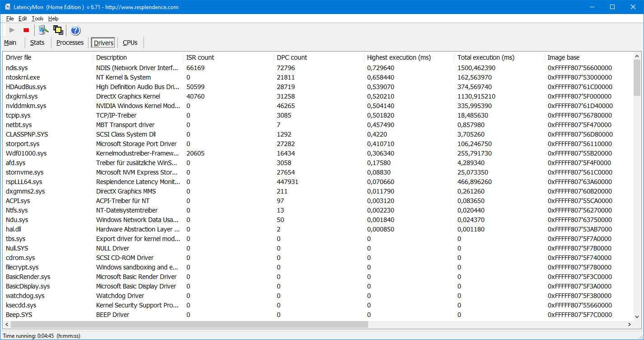Click the horizontal scrollbar left arrow
This screenshot has width=644, height=340.
tap(7, 325)
